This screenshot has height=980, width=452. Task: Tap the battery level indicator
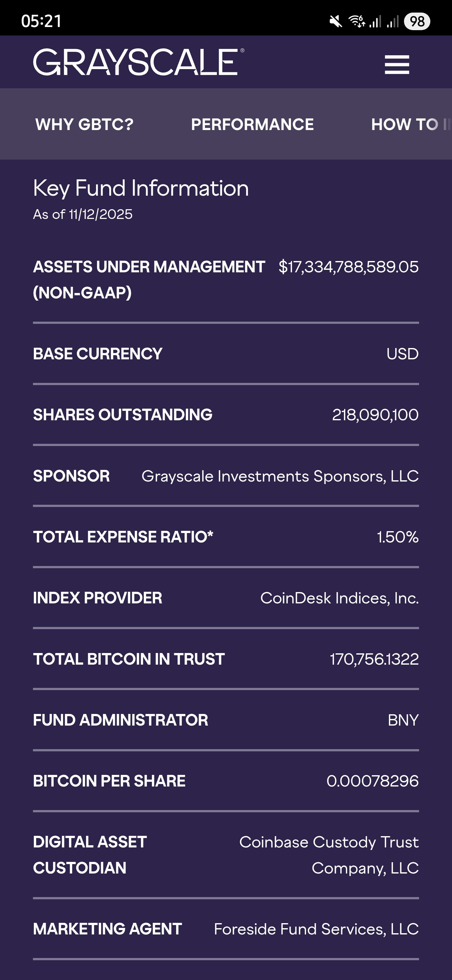pos(417,21)
